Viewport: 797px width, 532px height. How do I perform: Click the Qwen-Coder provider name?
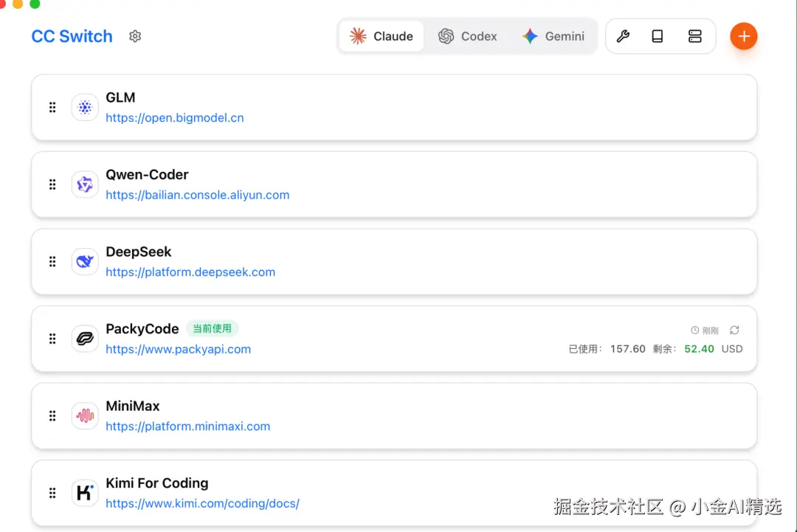(147, 175)
